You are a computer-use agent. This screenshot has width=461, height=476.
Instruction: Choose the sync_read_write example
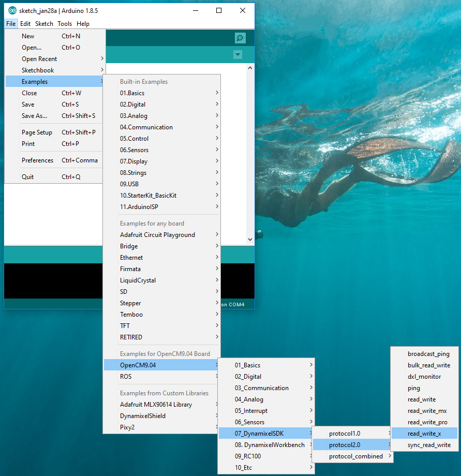click(x=429, y=445)
